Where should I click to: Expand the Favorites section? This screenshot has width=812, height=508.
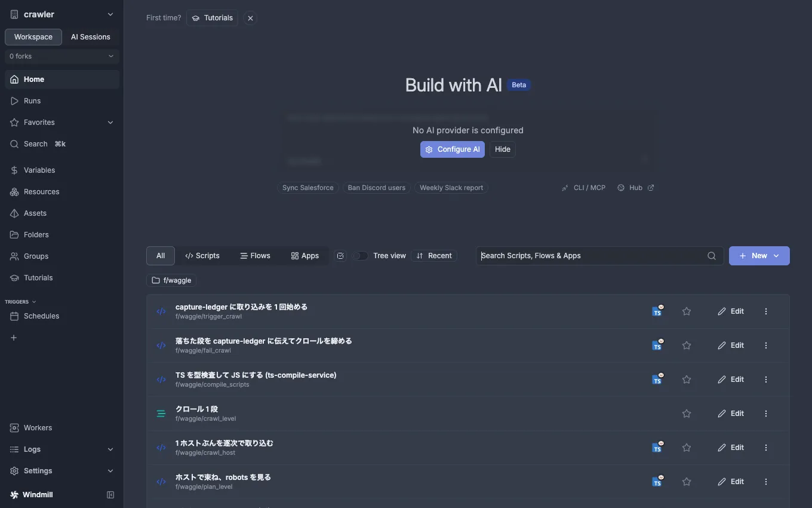point(62,123)
